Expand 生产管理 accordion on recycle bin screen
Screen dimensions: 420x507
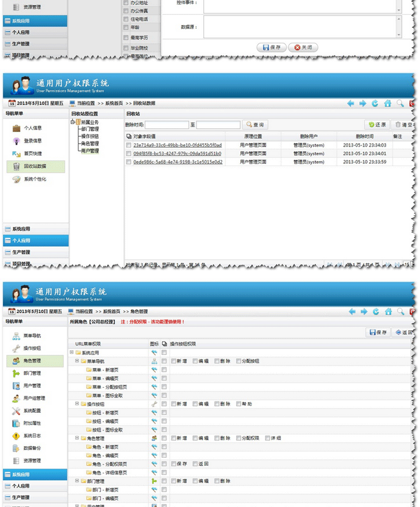(36, 252)
